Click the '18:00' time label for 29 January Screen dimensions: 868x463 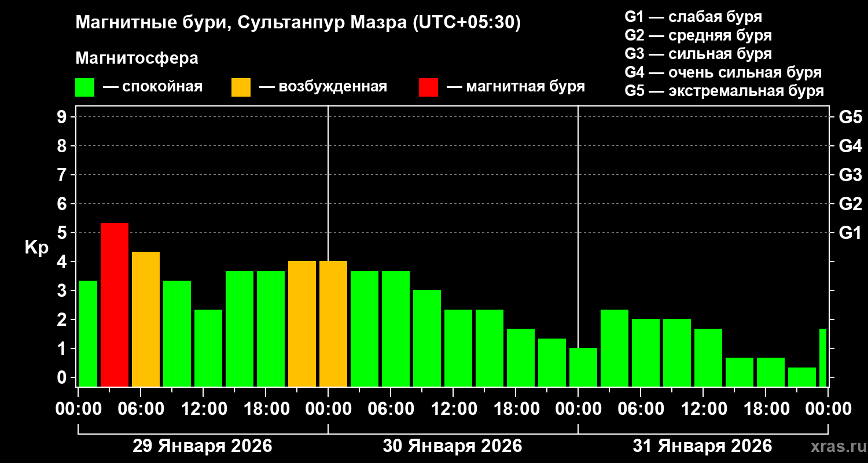click(266, 409)
